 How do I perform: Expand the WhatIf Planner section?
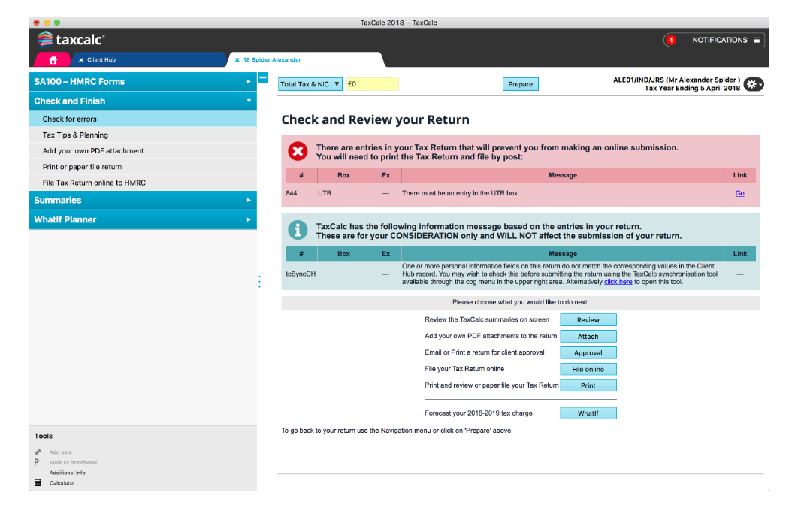143,219
